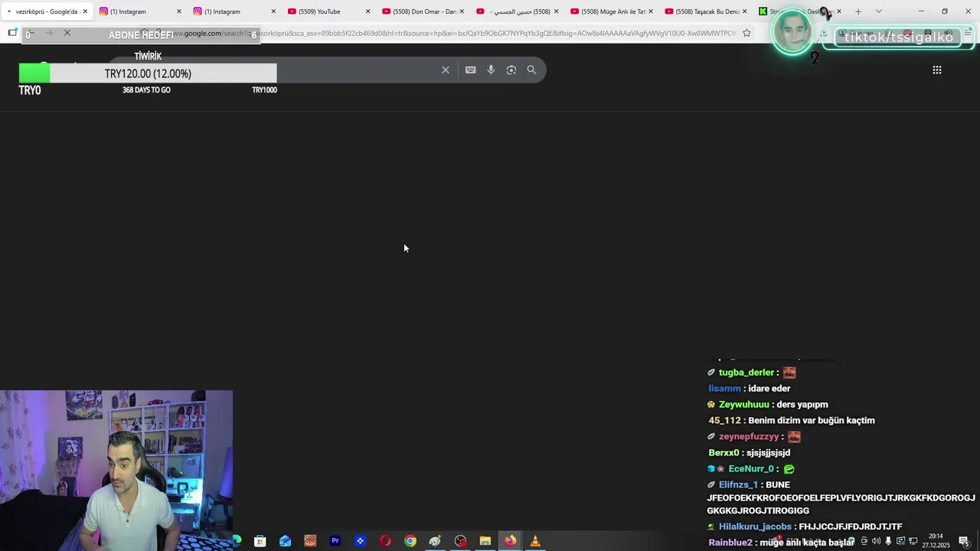Screen dimensions: 980x551
Task: Open the Google apps grid
Action: [x=936, y=70]
